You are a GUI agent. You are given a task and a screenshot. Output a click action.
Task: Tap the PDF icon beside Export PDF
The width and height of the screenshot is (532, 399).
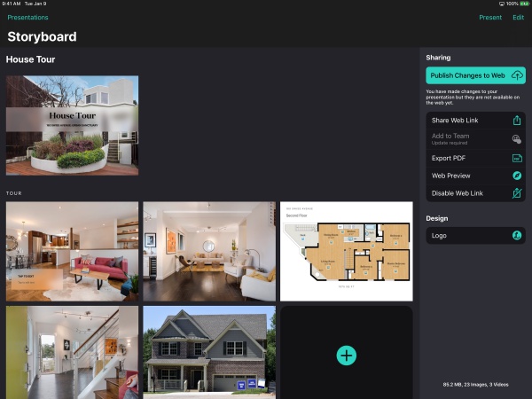point(517,158)
